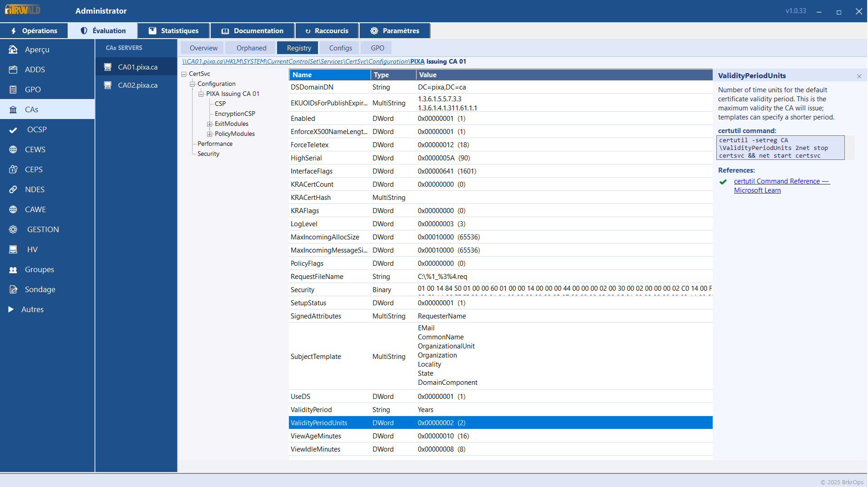Screen dimensions: 868x487
Task: Open the Opérations main tab
Action: pos(34,31)
